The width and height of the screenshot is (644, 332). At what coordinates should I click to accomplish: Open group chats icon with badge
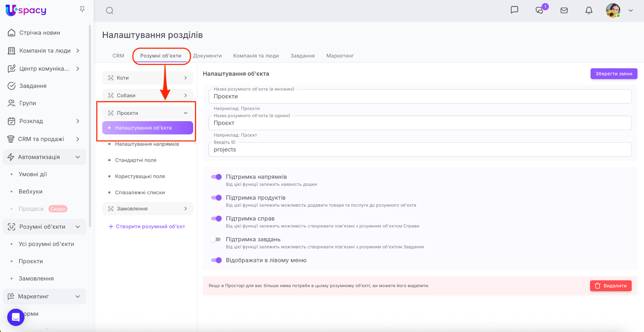click(540, 10)
